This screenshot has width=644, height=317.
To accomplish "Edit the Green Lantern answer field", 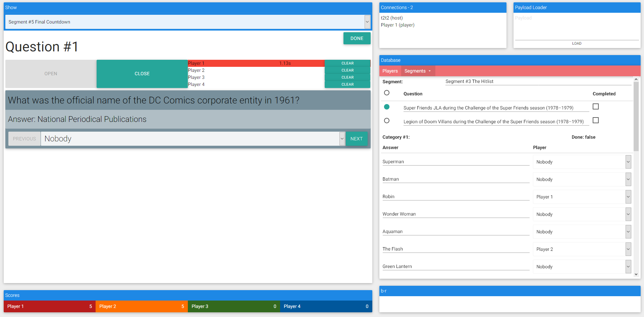I will (x=456, y=266).
